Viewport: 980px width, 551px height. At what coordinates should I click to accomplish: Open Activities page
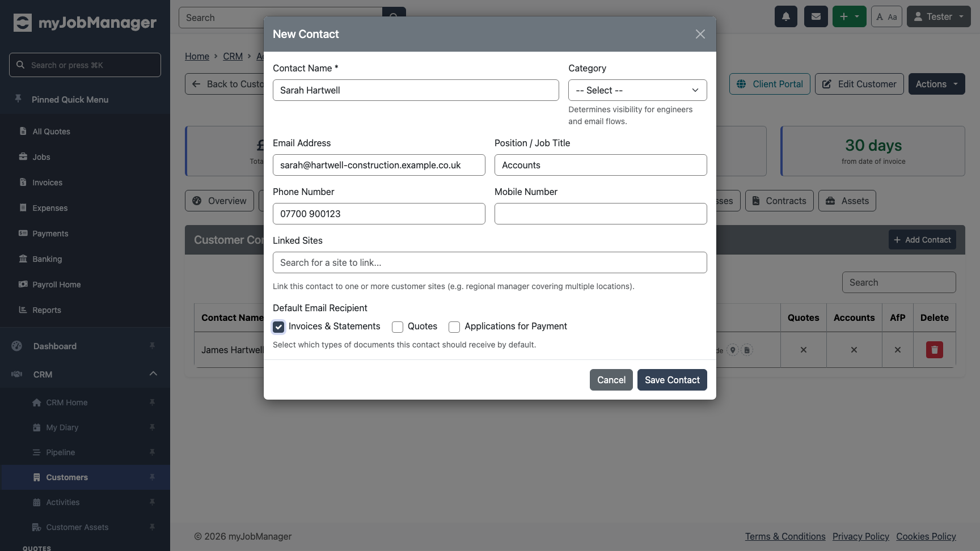click(62, 502)
